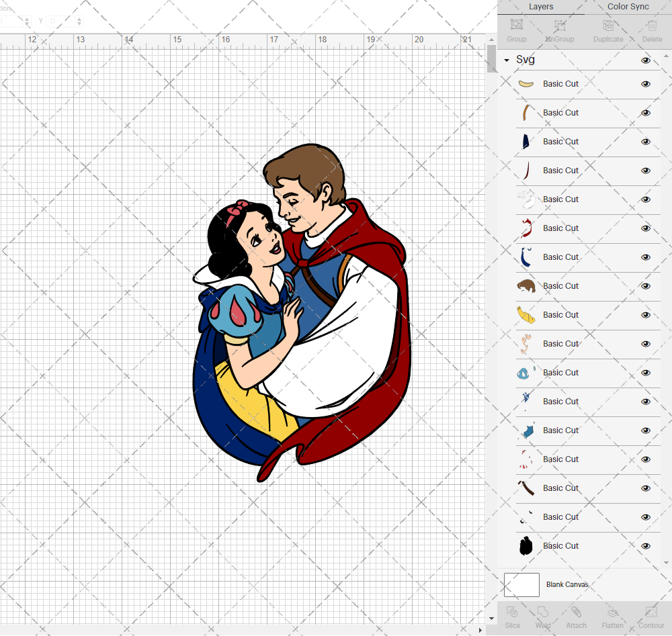Click the Layers panel scroll up arrow
Image resolution: width=672 pixels, height=636 pixels.
(666, 56)
